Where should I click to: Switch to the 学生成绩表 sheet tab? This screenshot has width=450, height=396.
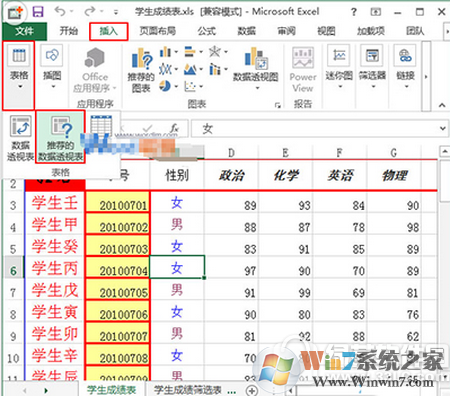click(111, 390)
